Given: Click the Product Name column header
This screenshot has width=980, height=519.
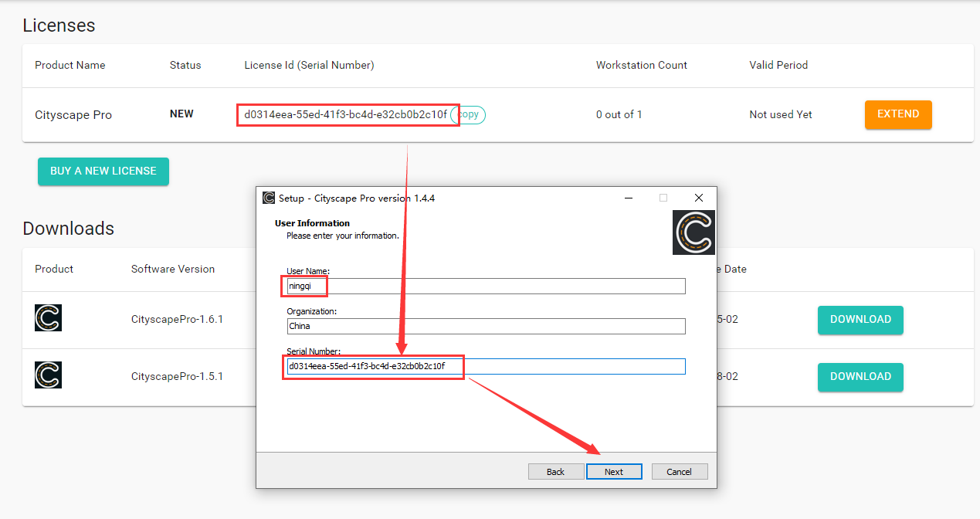Looking at the screenshot, I should click(70, 65).
